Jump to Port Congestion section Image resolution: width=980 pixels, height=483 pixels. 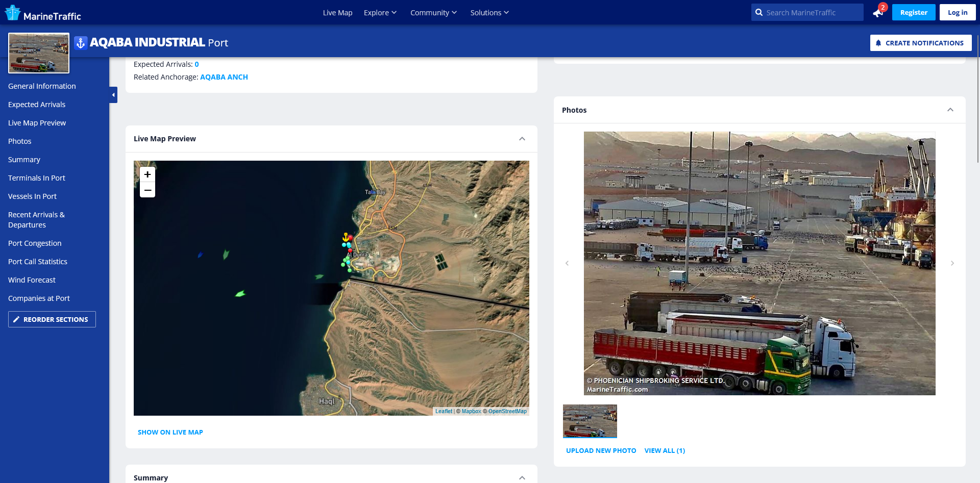tap(35, 243)
